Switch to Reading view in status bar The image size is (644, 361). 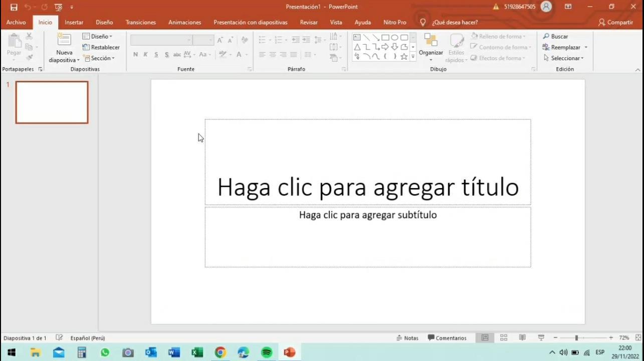(522, 338)
